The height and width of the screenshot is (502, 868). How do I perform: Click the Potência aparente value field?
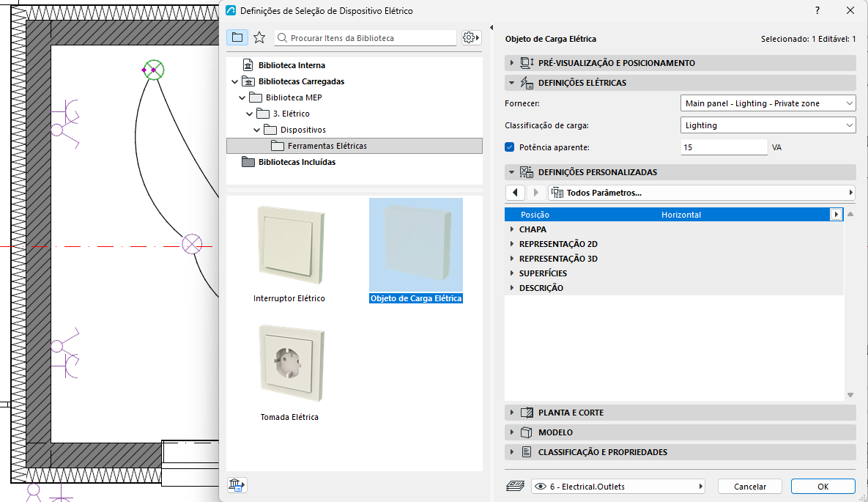click(724, 147)
